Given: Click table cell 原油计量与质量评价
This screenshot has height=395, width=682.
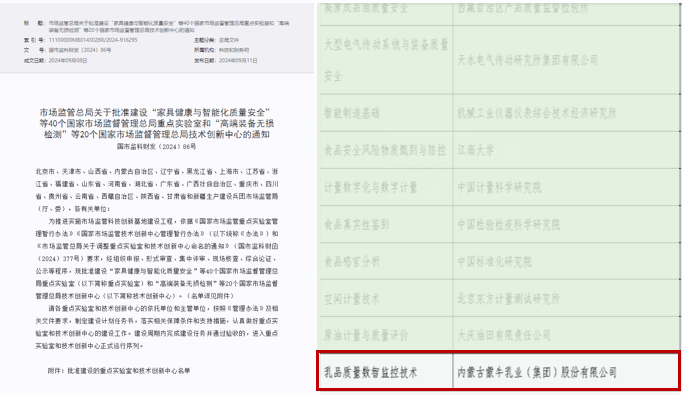Looking at the screenshot, I should coord(386,335).
